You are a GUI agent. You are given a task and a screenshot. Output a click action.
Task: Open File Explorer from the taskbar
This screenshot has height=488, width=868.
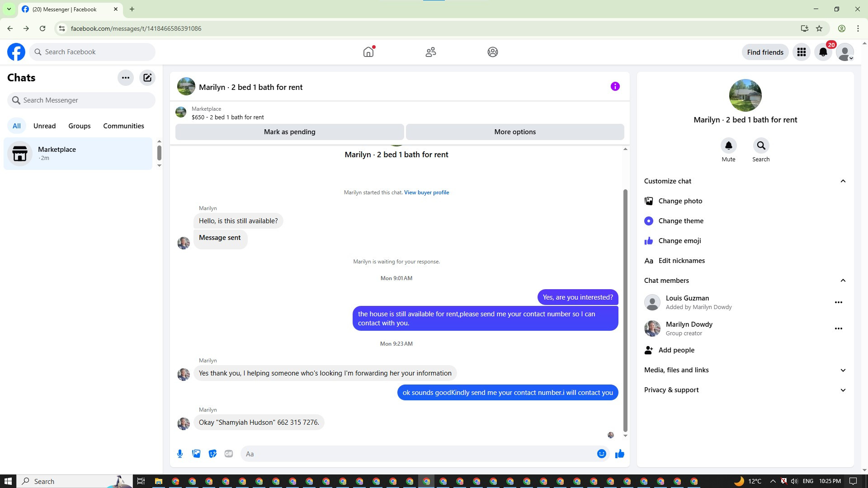tap(158, 481)
